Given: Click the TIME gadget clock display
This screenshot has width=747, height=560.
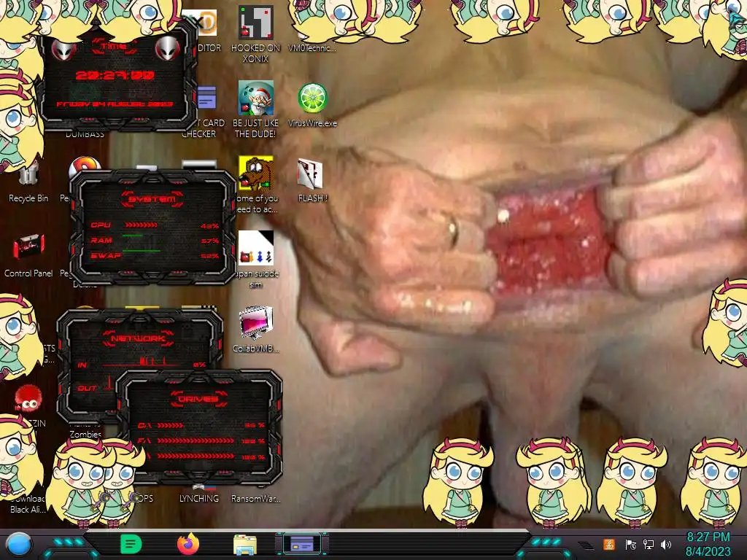Looking at the screenshot, I should coord(115,75).
